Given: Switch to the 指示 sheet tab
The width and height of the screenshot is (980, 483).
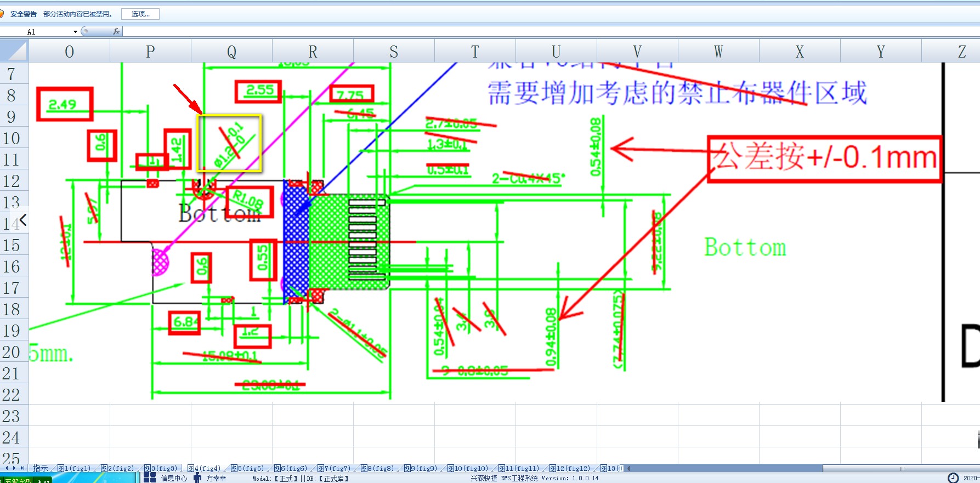Looking at the screenshot, I should point(40,468).
